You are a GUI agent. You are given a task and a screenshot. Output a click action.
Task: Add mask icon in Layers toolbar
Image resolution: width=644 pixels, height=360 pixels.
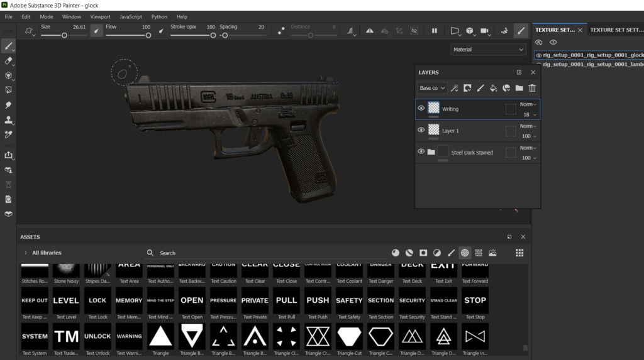(x=467, y=88)
